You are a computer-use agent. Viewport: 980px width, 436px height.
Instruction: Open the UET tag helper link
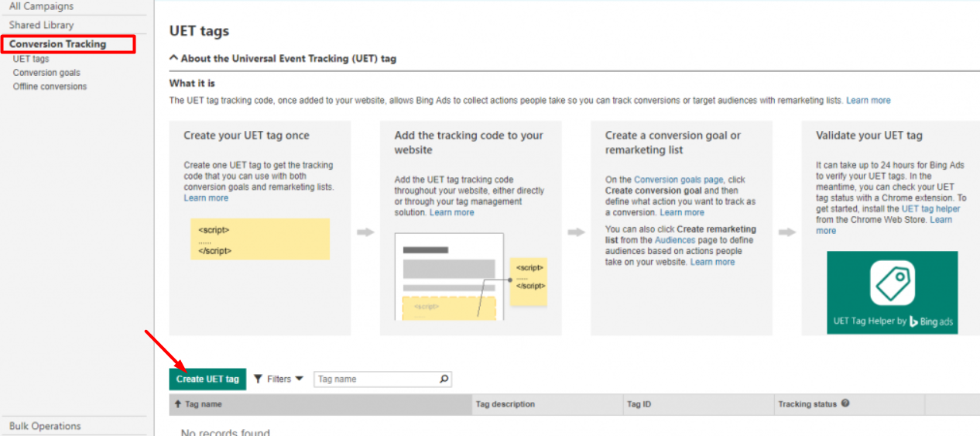(930, 209)
